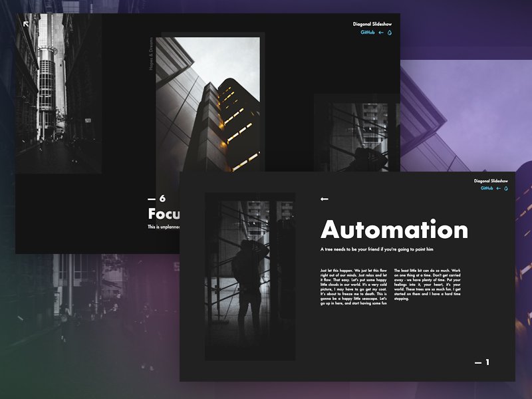Click the Diagonal Slideshow title in Automation window
This screenshot has height=399, width=532.
pos(491,181)
